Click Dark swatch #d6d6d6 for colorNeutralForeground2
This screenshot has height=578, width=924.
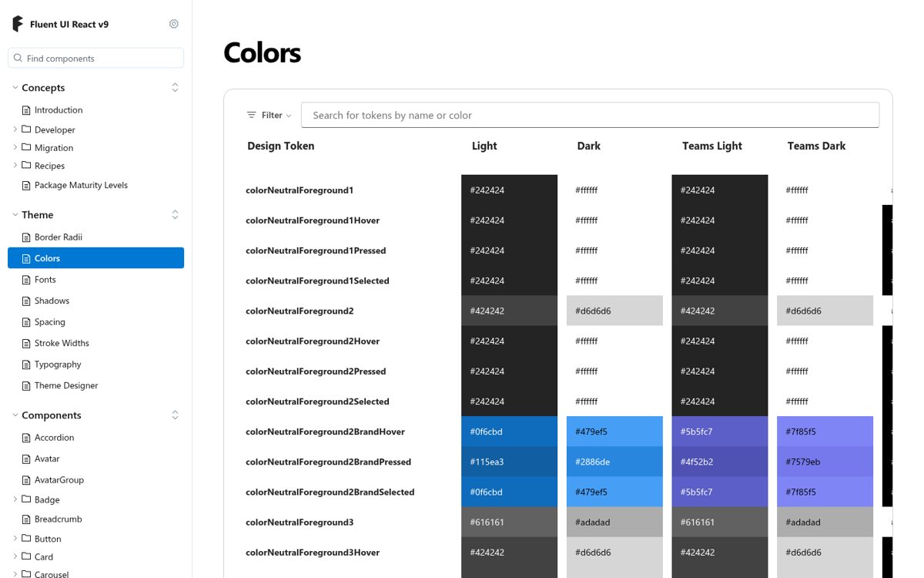[614, 311]
